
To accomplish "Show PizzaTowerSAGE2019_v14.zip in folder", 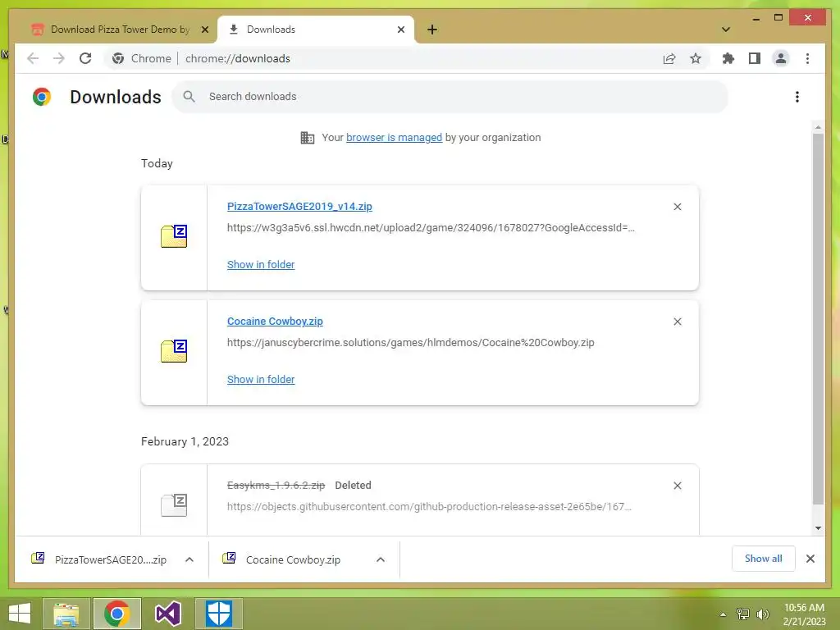I will 261,265.
